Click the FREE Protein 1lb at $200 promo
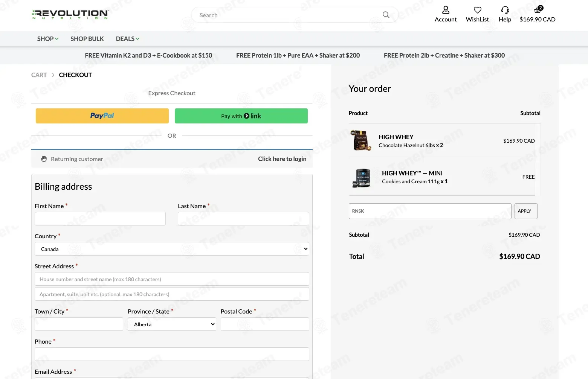588x379 pixels. [x=298, y=55]
